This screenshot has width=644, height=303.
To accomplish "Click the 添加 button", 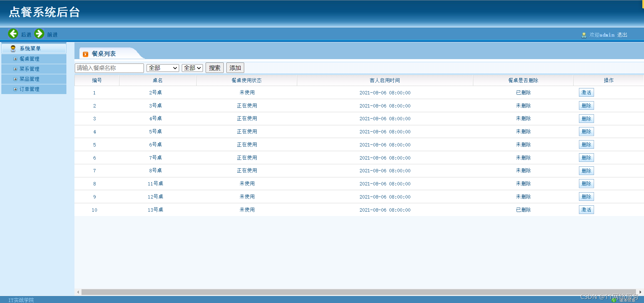I will tap(235, 68).
